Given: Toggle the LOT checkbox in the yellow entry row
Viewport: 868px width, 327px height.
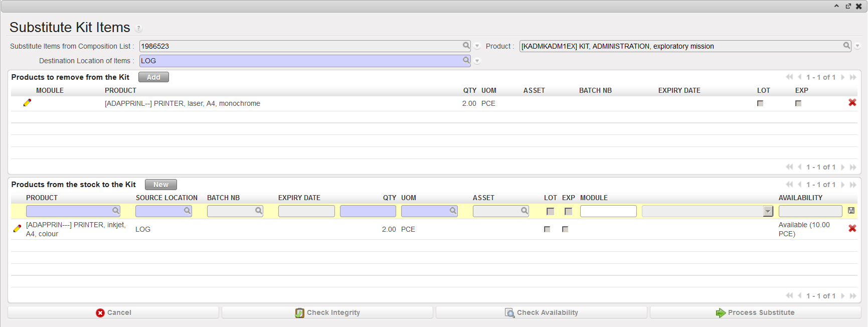Looking at the screenshot, I should [x=550, y=211].
